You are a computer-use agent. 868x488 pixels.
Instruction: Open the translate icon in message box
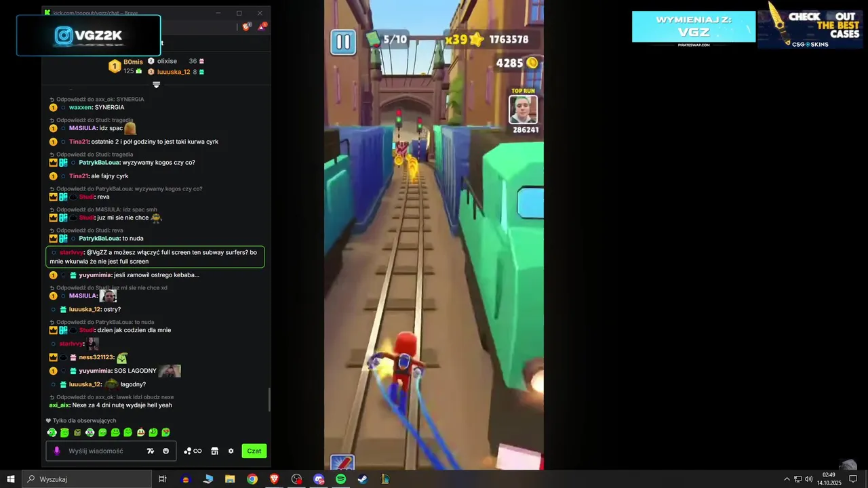point(151,451)
